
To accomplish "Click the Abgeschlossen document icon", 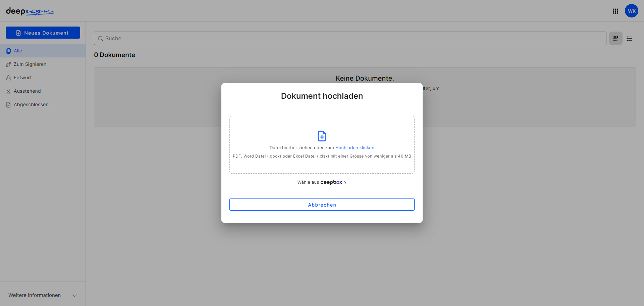I will [x=8, y=104].
